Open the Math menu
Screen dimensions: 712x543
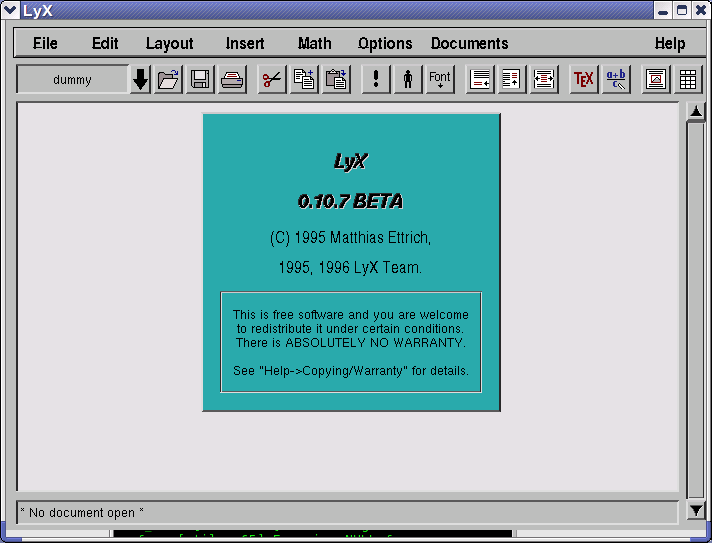[314, 44]
